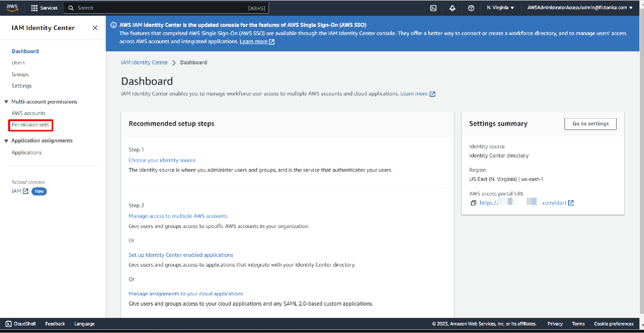Open the N. Virginia region dropdown
Screen dimensions: 644x333
click(500, 8)
